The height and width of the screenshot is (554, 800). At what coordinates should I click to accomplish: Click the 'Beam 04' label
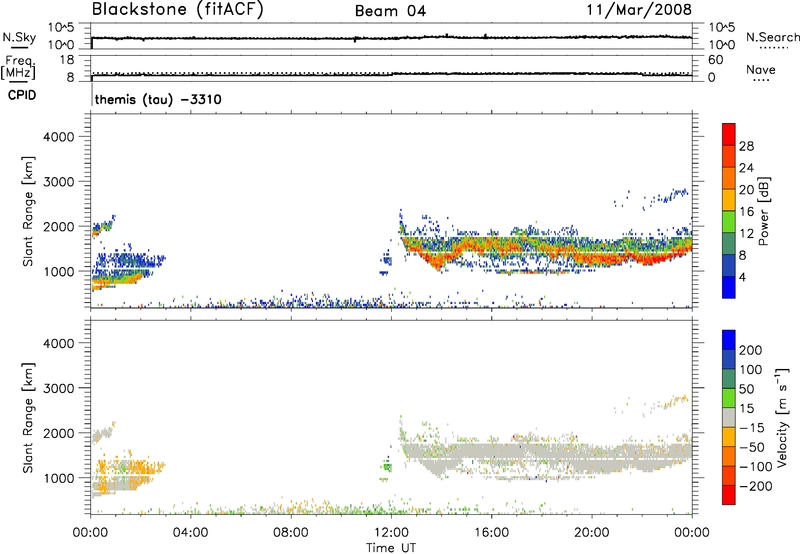click(x=390, y=11)
